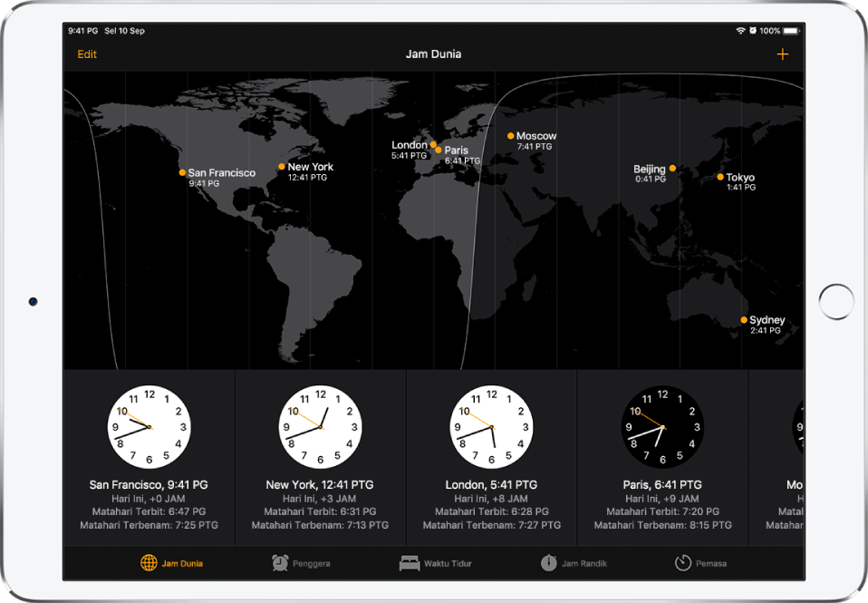Image resolution: width=868 pixels, height=603 pixels.
Task: Switch to Jam Randik stopwatch tab
Action: pyautogui.click(x=574, y=563)
